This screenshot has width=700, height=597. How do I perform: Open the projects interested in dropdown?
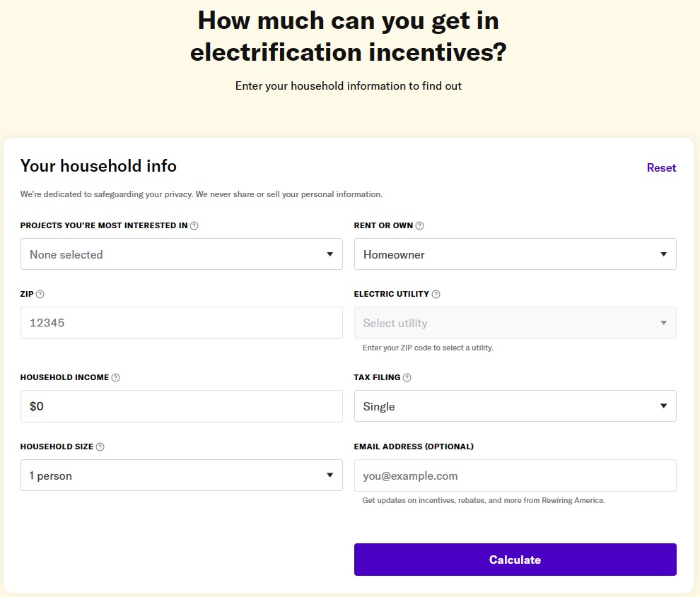coord(181,254)
